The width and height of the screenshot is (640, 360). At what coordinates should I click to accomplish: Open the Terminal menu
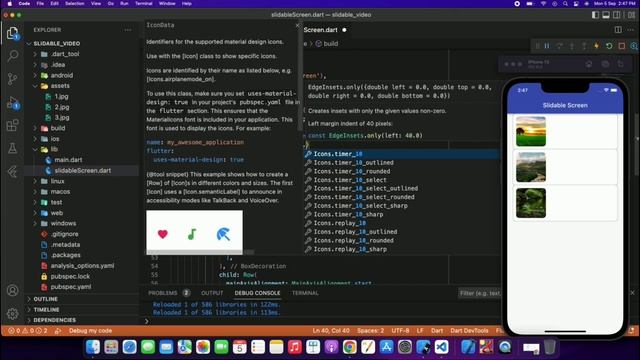pos(144,4)
